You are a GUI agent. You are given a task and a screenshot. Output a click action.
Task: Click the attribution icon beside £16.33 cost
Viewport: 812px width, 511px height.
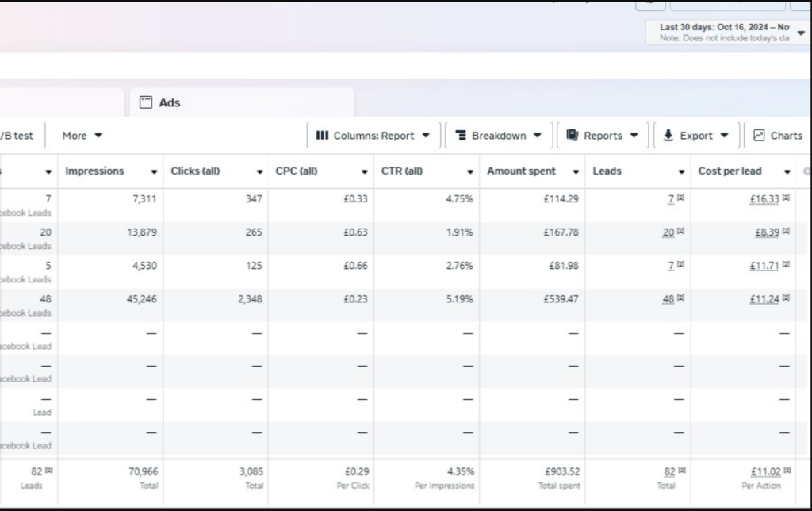(x=786, y=198)
